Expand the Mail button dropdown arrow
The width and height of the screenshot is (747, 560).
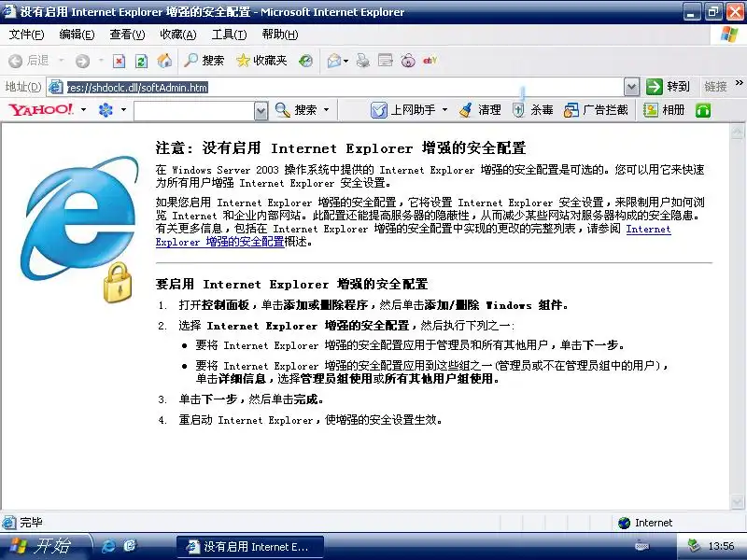(x=345, y=61)
